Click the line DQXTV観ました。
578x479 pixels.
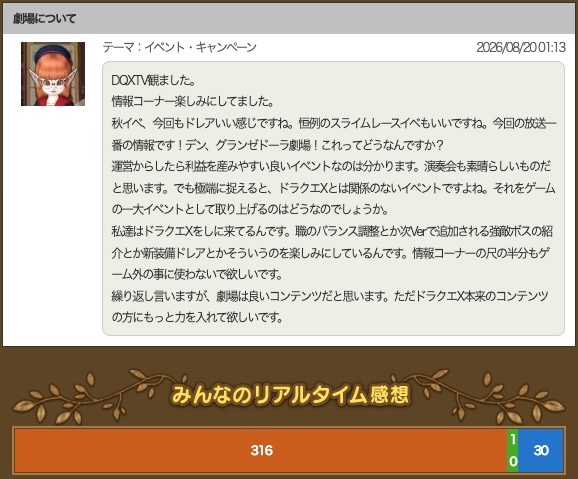(153, 80)
